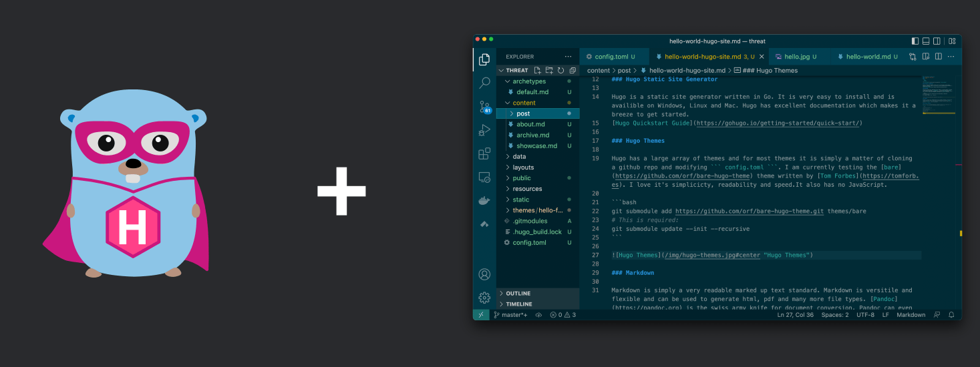980x367 pixels.
Task: Expand the themes/hello-f... folder
Action: [x=538, y=210]
